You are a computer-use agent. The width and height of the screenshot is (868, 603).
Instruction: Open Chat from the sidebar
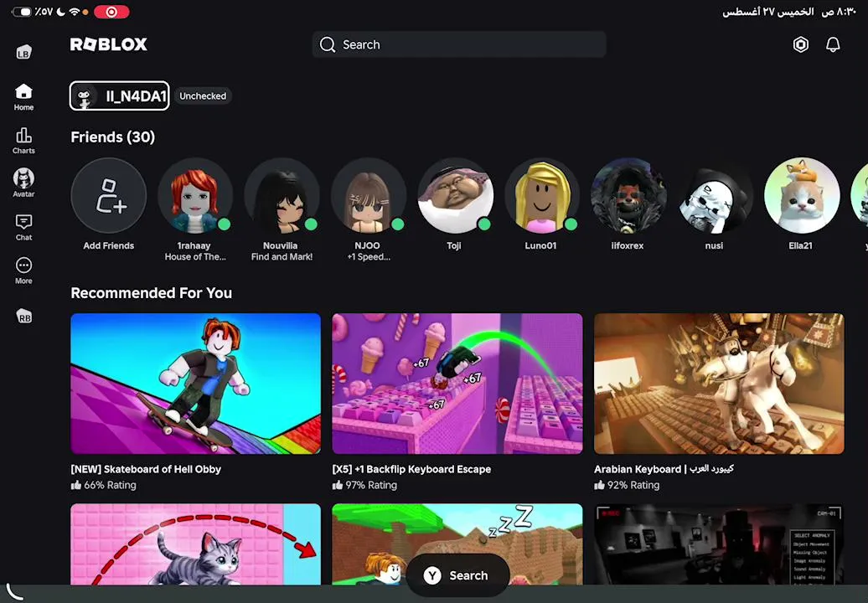[x=23, y=227]
